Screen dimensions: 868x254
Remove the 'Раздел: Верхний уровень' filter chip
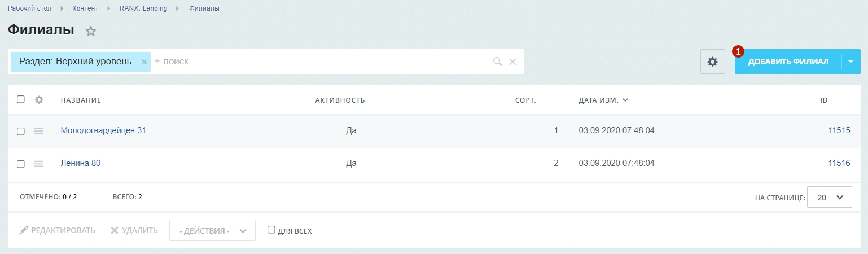tap(144, 62)
